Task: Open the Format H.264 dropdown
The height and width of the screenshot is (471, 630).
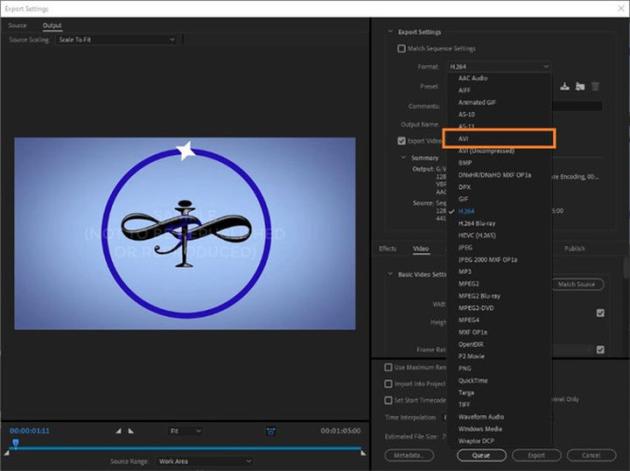Action: pos(499,67)
